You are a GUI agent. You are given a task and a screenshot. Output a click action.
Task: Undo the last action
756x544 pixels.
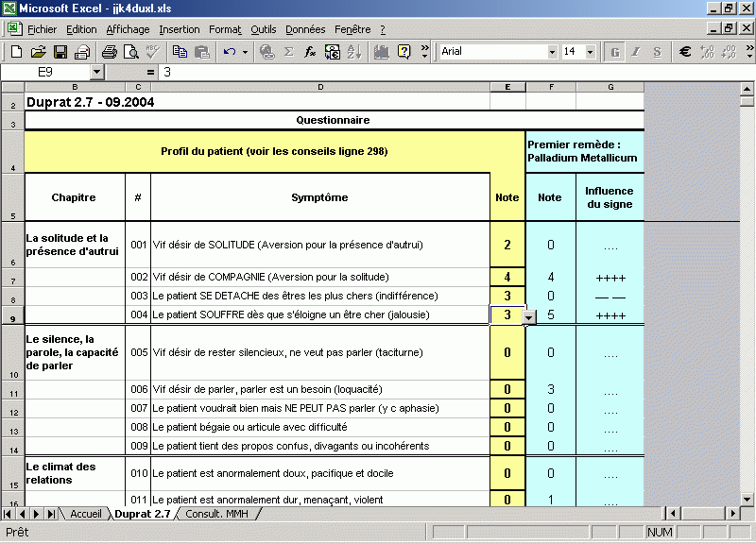(230, 52)
